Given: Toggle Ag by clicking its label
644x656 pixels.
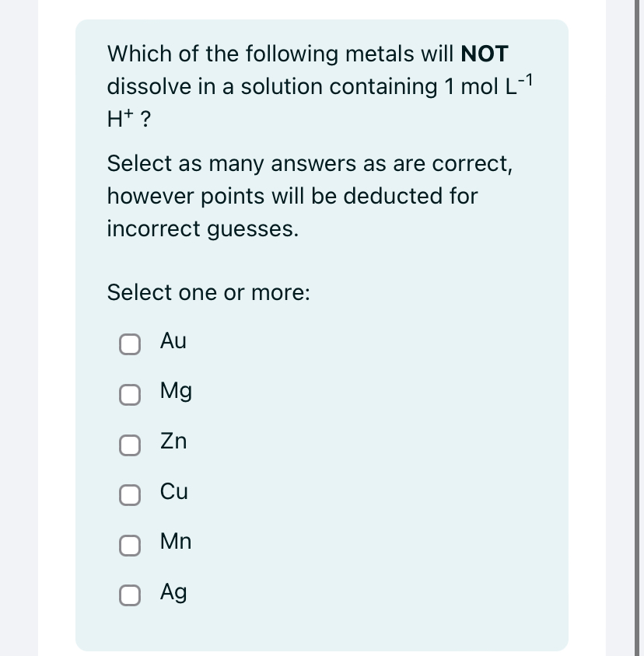Looking at the screenshot, I should pos(173,592).
